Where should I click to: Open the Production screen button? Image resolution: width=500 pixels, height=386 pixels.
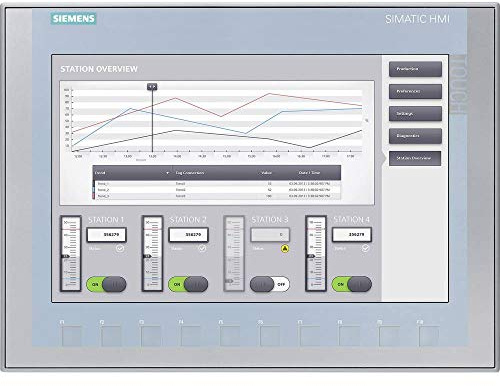coord(415,69)
